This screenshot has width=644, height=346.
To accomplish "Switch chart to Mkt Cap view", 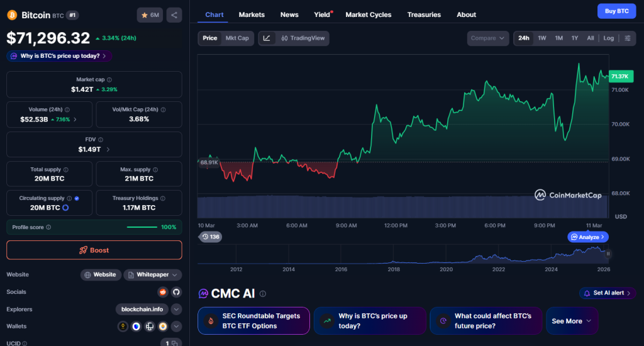I will click(237, 38).
